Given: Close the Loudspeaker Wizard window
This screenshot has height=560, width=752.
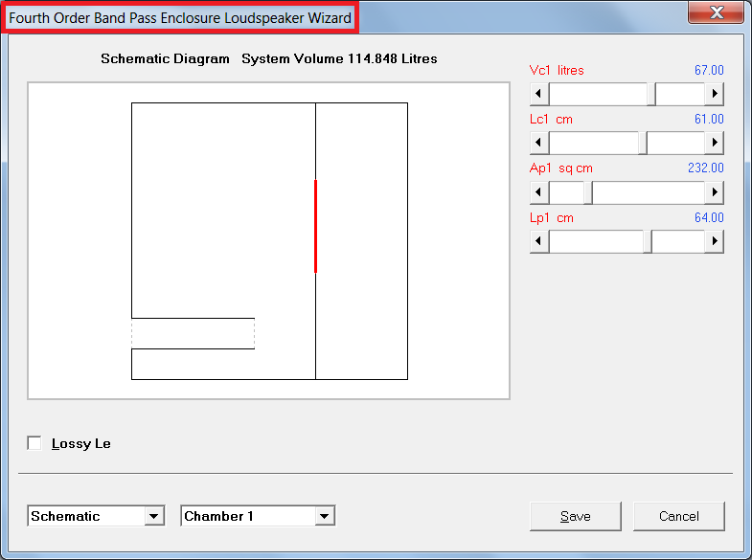Looking at the screenshot, I should (716, 12).
